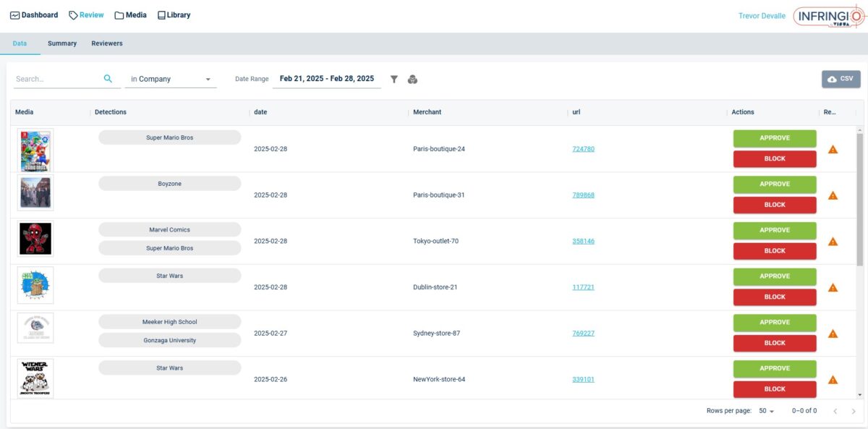The image size is (868, 429).
Task: Approve the Tokyo-outlet-70 item
Action: coord(775,231)
